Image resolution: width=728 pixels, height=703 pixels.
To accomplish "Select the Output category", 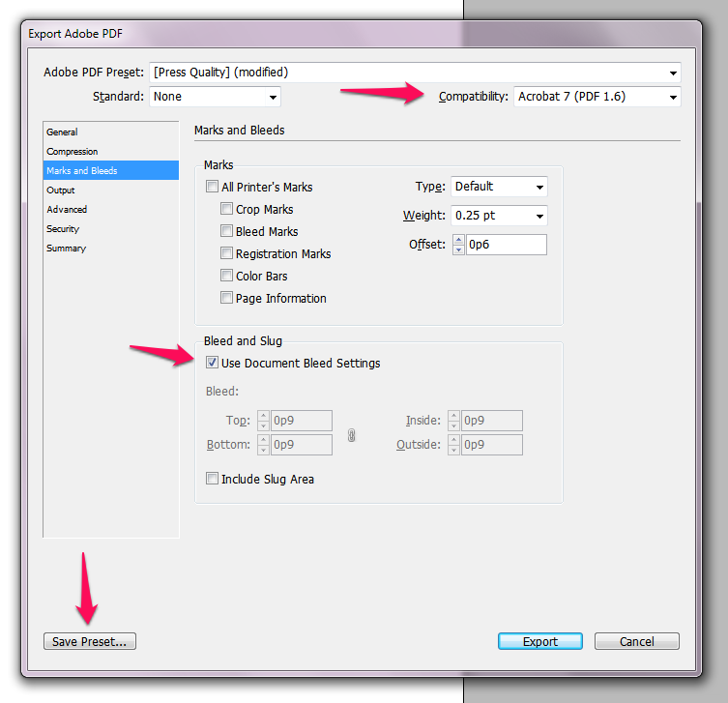I will pyautogui.click(x=61, y=190).
